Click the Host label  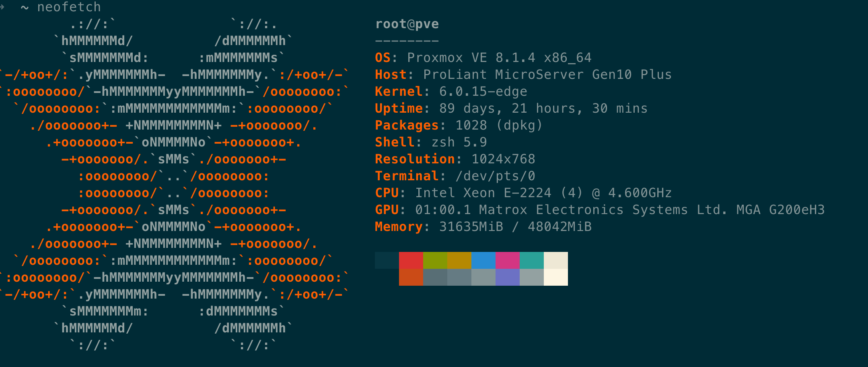click(x=391, y=75)
